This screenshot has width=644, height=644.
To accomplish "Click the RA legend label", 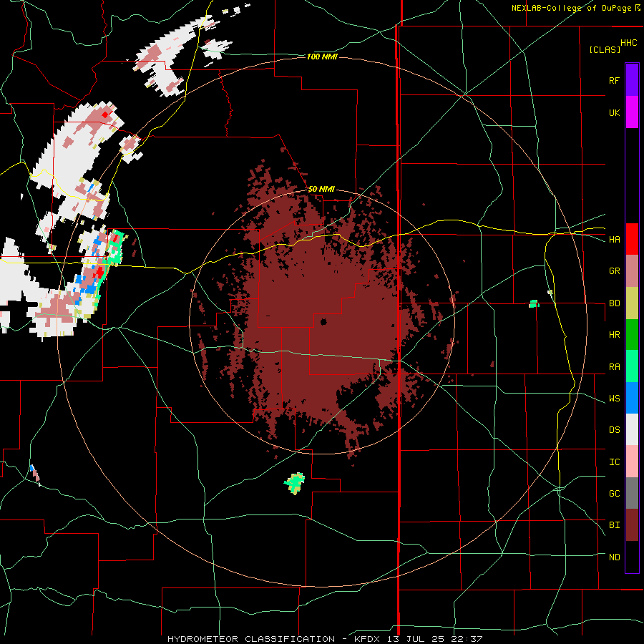I will tap(614, 366).
